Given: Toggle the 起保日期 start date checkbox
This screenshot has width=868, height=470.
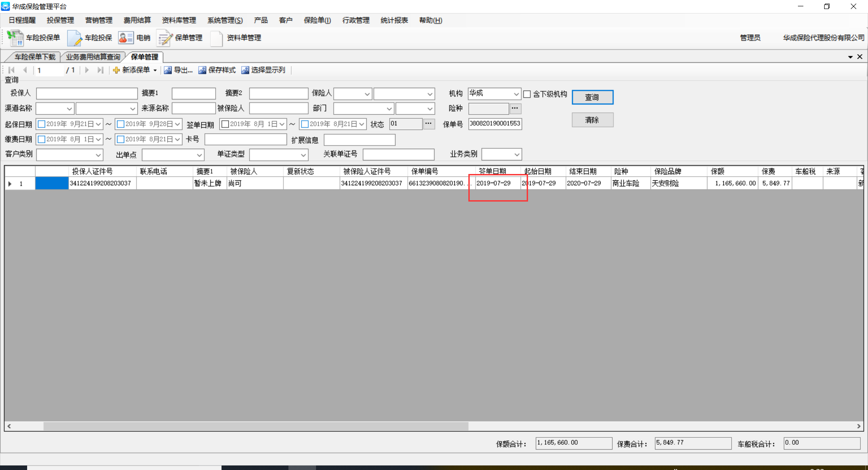Looking at the screenshot, I should pos(42,124).
